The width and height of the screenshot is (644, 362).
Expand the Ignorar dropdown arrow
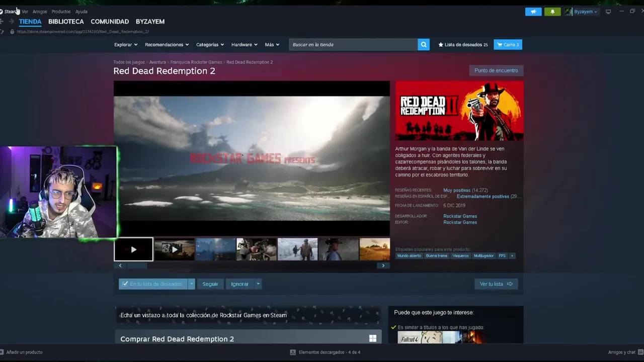pyautogui.click(x=258, y=284)
